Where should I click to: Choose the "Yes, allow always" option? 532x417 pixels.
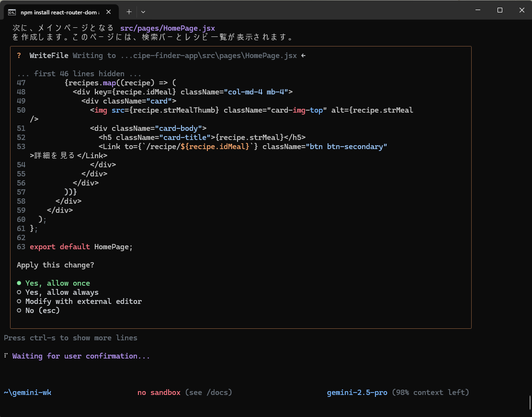[x=62, y=292]
